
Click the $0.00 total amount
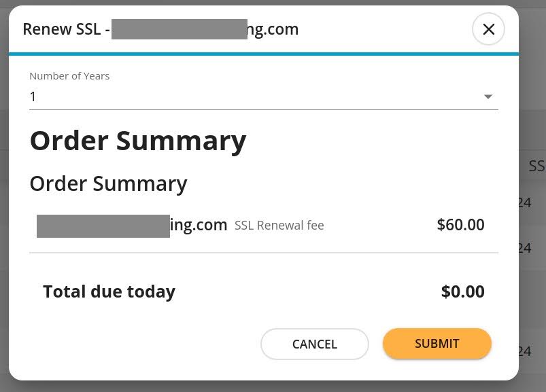click(x=462, y=291)
